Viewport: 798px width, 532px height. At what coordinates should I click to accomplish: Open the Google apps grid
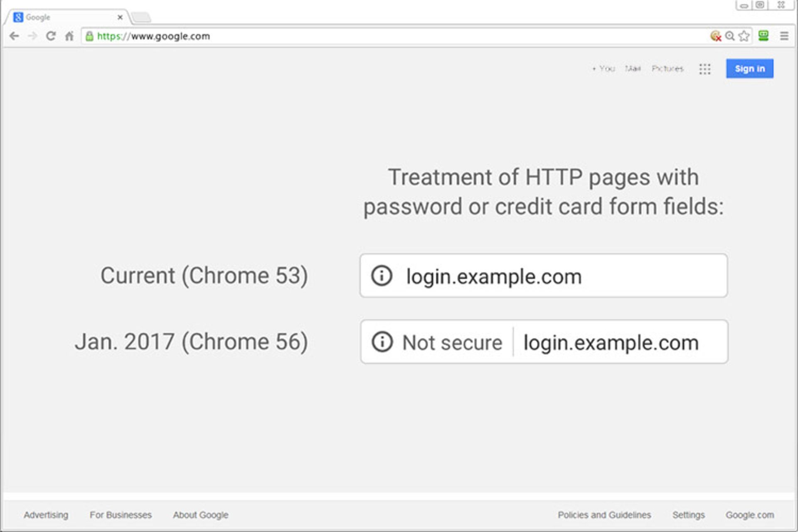tap(705, 69)
